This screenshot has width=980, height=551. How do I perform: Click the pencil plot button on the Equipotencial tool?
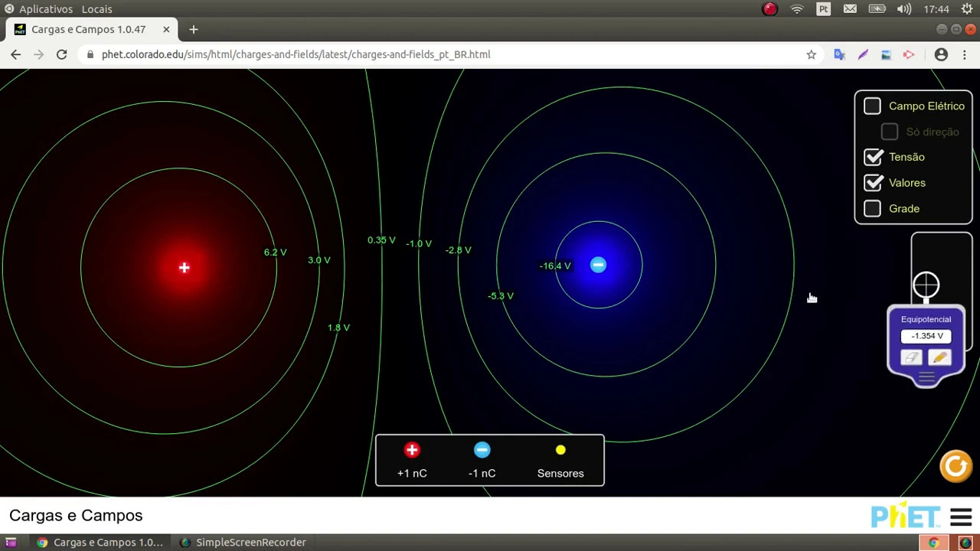coord(940,357)
